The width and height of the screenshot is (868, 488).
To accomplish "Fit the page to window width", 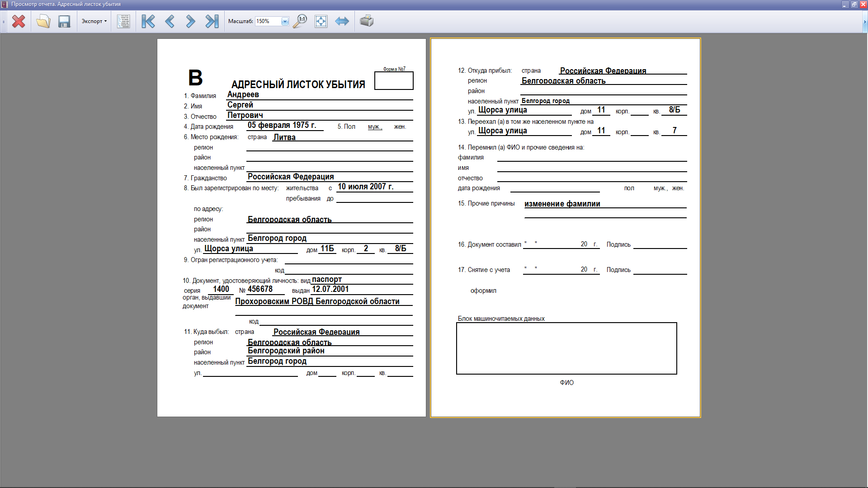I will pyautogui.click(x=342, y=21).
